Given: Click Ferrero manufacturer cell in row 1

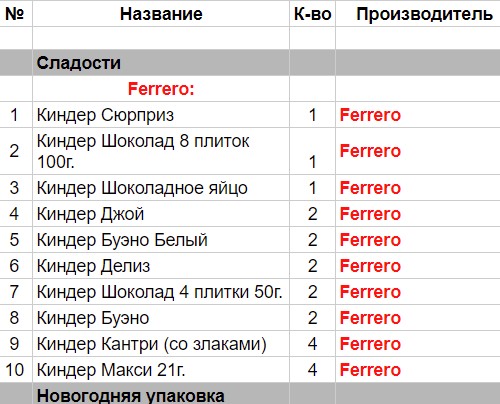Looking at the screenshot, I should [418, 115].
